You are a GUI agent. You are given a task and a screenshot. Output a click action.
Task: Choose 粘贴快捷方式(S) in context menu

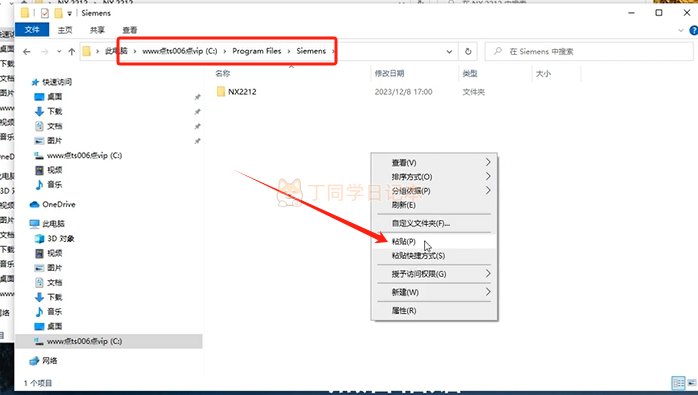434,256
